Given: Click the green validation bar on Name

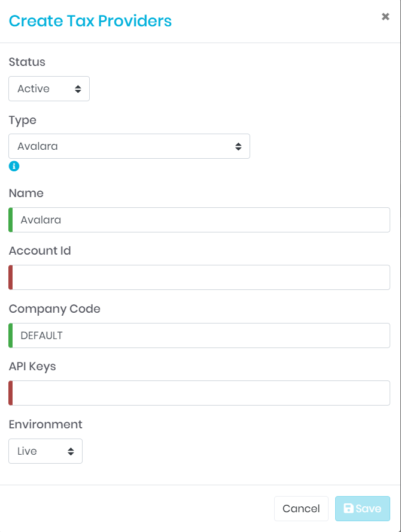Looking at the screenshot, I should pyautogui.click(x=11, y=220).
